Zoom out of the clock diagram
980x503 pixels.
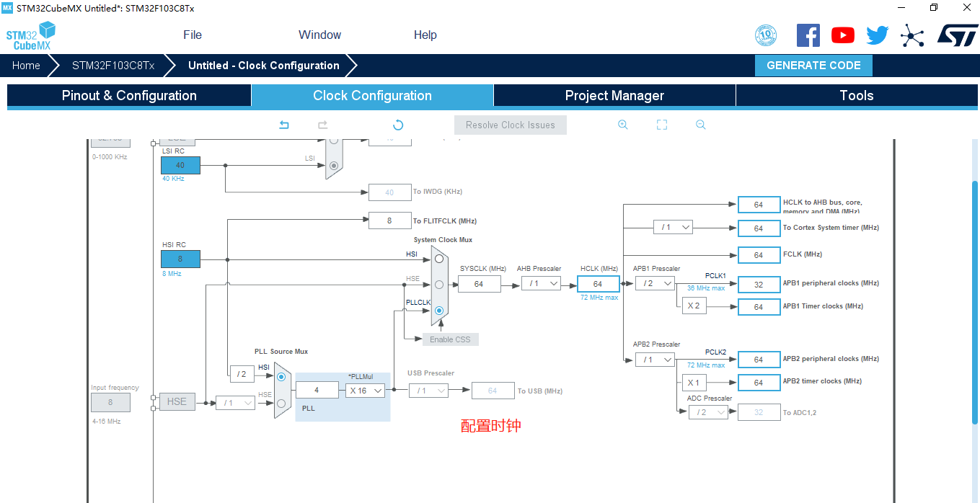[701, 125]
